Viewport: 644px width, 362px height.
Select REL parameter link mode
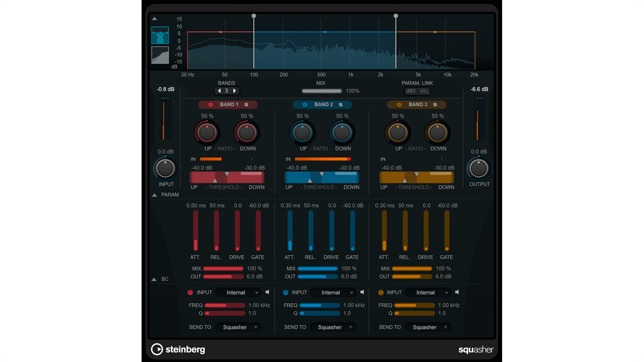point(424,91)
